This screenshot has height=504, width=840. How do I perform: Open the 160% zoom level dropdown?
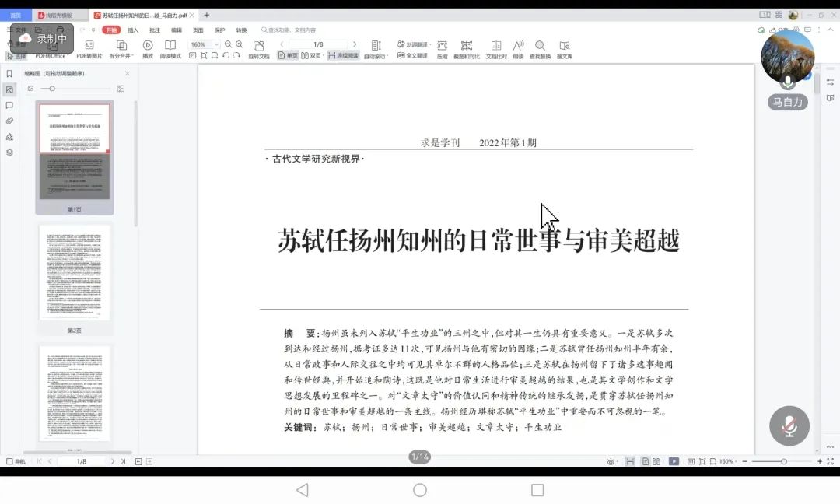pyautogui.click(x=205, y=44)
